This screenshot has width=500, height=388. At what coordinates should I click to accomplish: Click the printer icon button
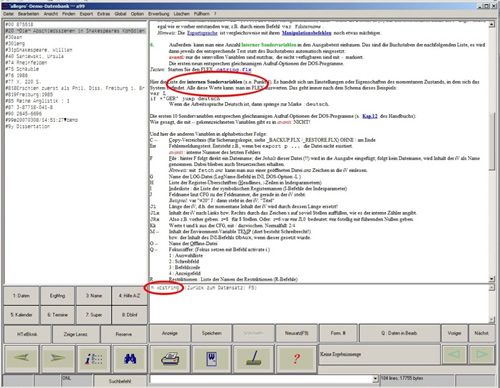click(170, 359)
